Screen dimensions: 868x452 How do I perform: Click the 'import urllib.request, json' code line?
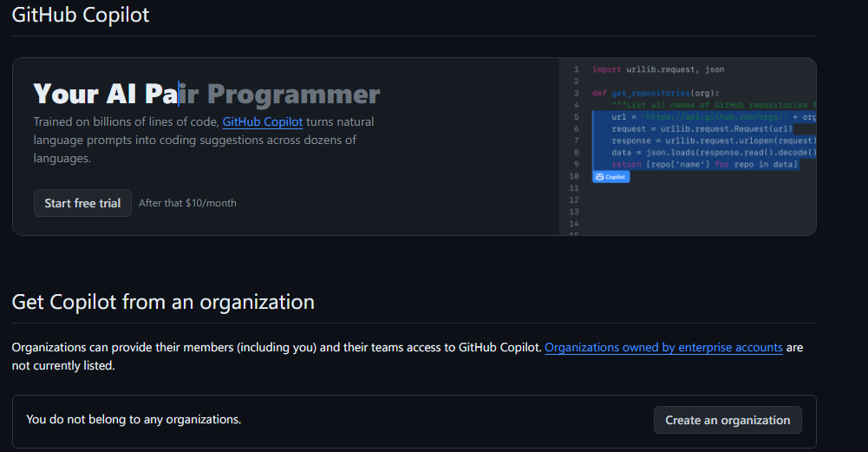657,69
